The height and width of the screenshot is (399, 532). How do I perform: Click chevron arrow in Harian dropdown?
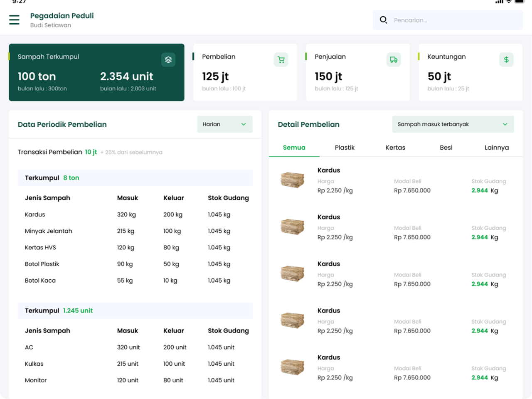pos(244,124)
